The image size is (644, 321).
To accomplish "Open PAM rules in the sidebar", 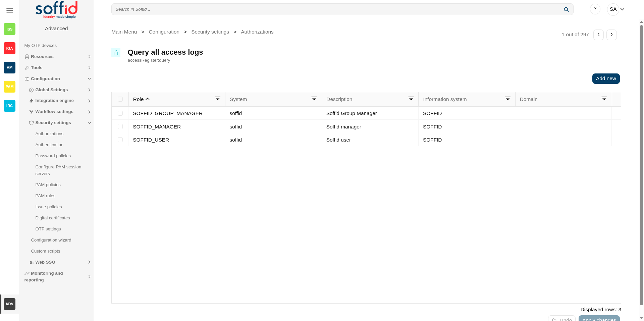I will pos(45,196).
